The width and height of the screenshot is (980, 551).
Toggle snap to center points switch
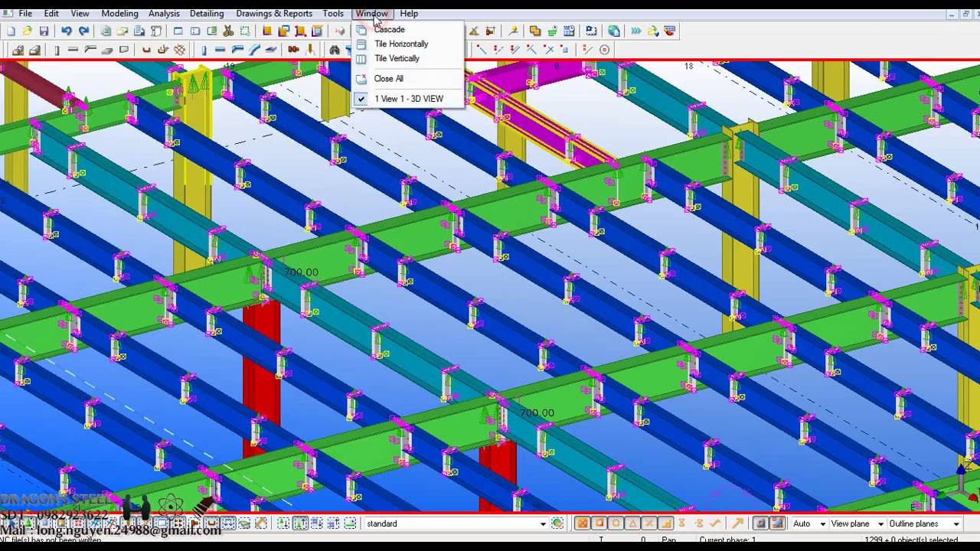coord(616,523)
